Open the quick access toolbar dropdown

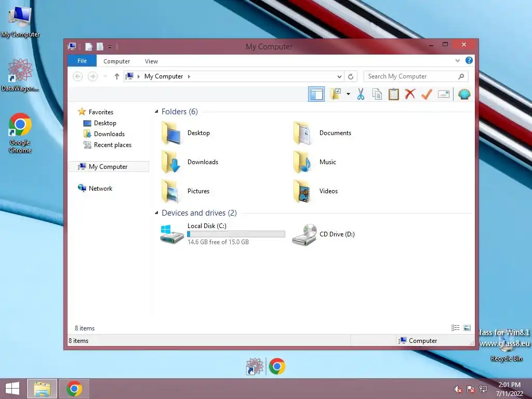(x=110, y=47)
